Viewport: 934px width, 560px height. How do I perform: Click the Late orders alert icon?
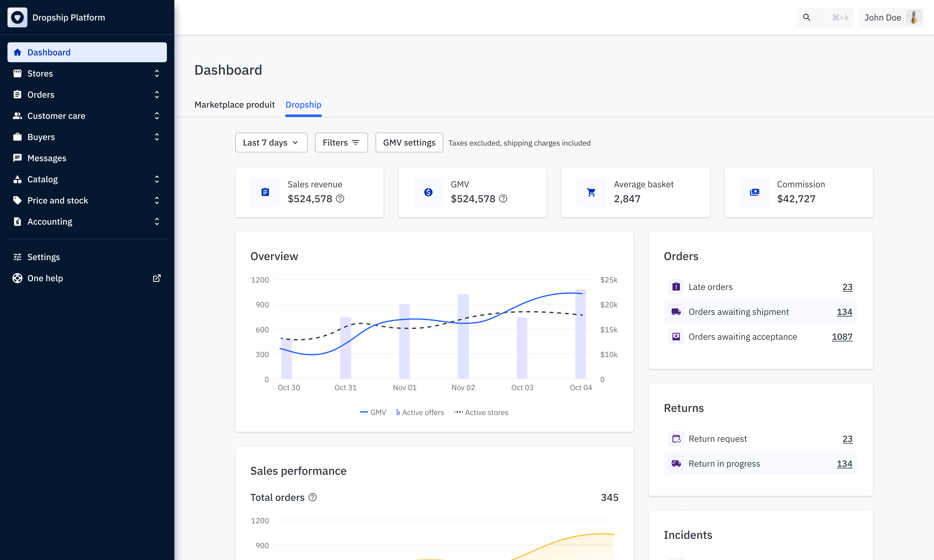(x=676, y=287)
